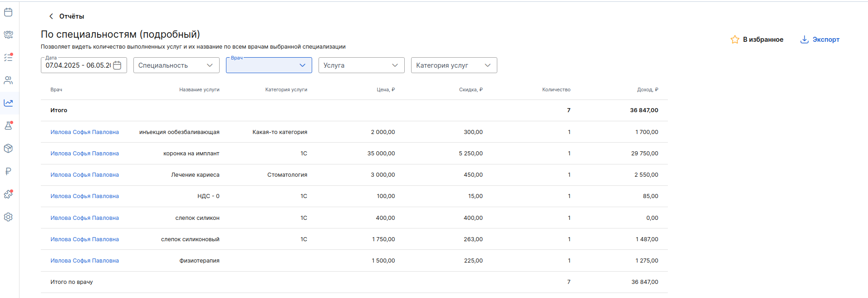The height and width of the screenshot is (298, 868).
Task: Click the income 1 700,00 cell
Action: tap(647, 132)
